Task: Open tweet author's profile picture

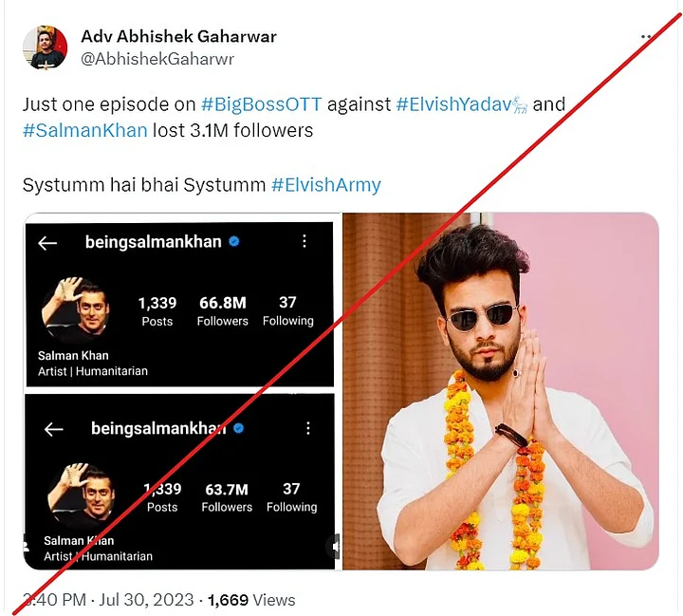Action: click(x=45, y=47)
